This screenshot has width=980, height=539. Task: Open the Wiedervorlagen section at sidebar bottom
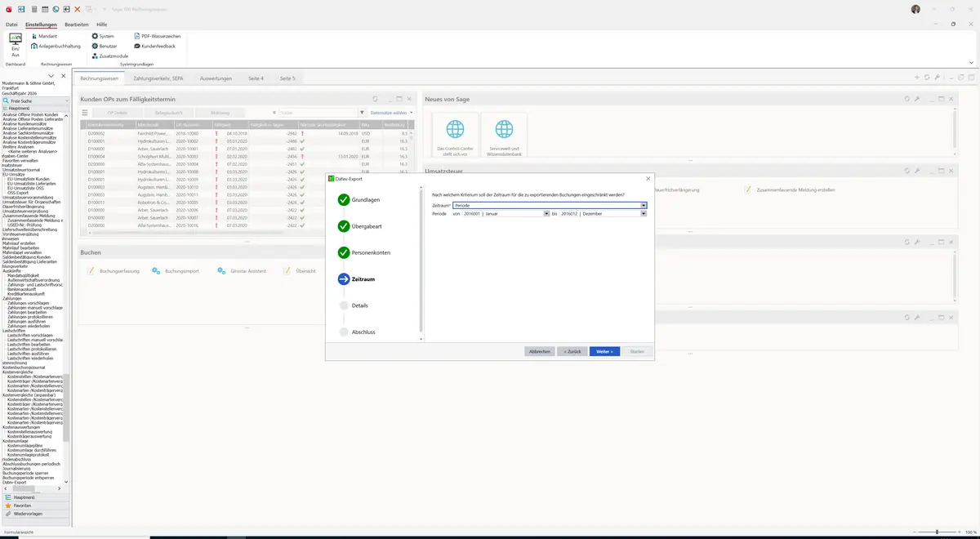point(34,514)
